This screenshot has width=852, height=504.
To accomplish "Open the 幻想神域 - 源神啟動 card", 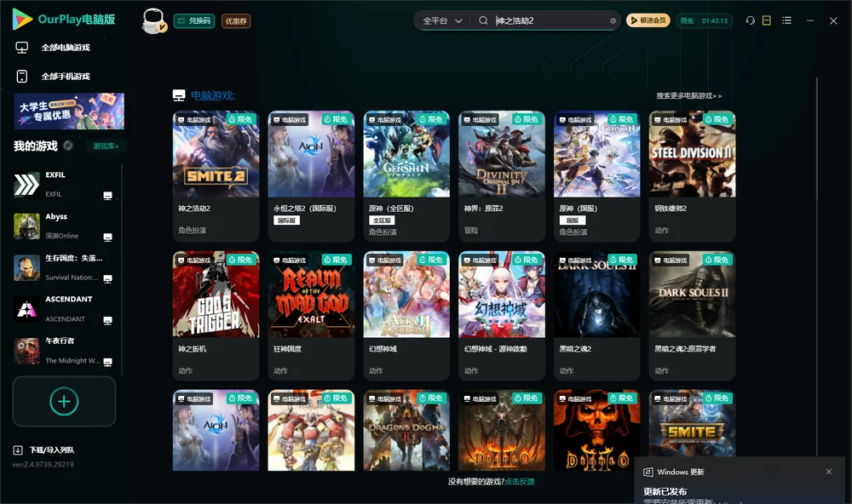I will click(x=502, y=316).
